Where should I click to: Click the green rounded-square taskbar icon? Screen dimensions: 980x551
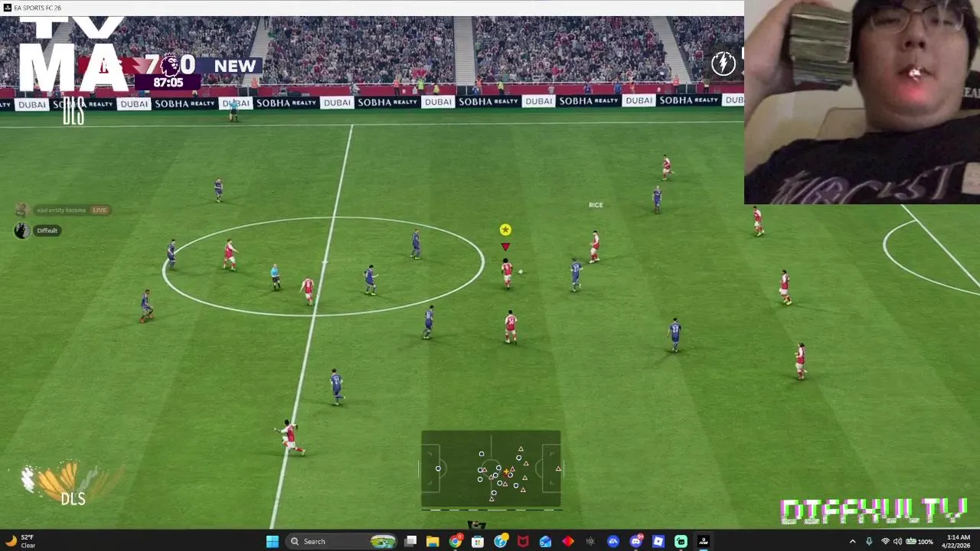681,541
